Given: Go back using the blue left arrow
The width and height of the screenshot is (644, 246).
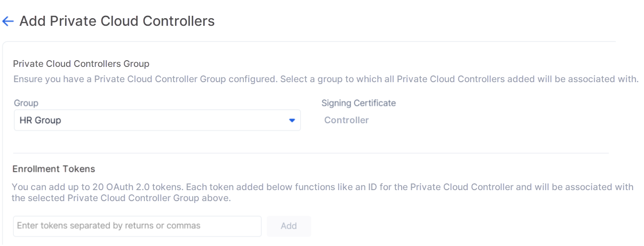Looking at the screenshot, I should (x=8, y=21).
